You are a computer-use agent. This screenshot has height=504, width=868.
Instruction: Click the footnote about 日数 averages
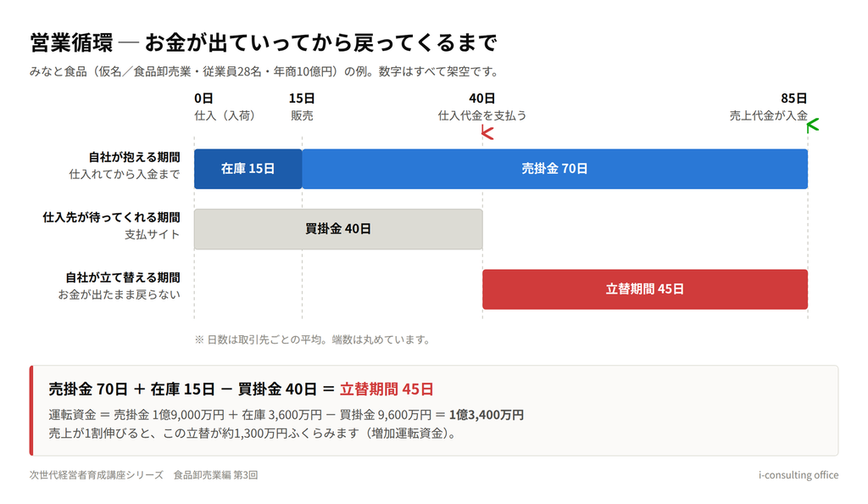click(313, 339)
